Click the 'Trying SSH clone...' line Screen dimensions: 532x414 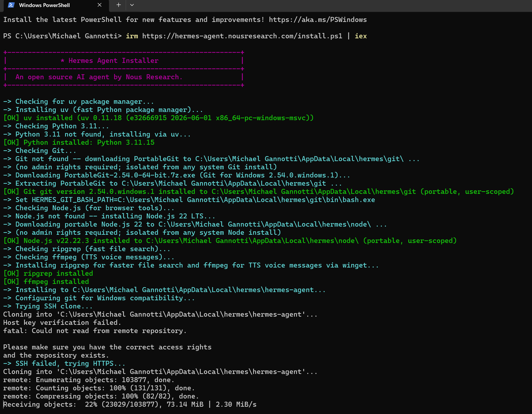[x=48, y=306]
